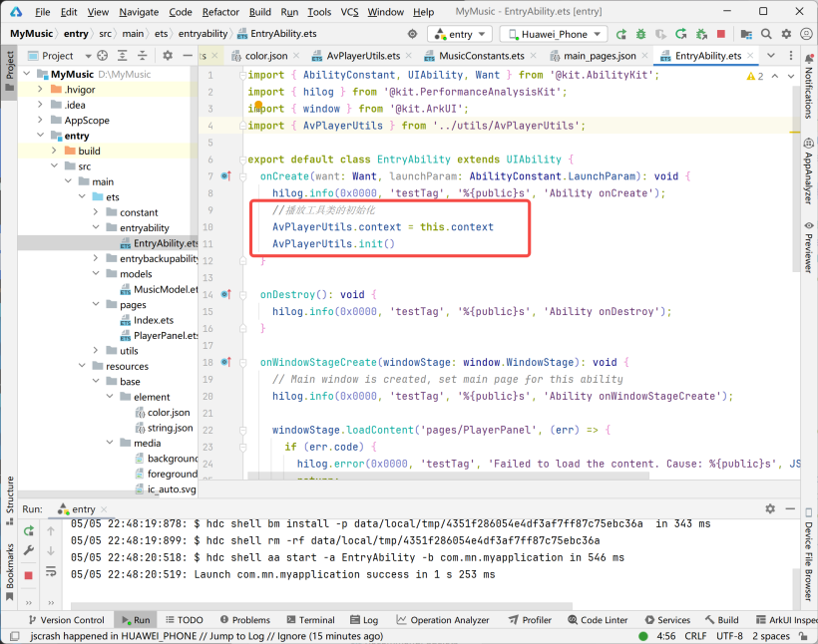Stop process via Run panel stop icon

[29, 575]
